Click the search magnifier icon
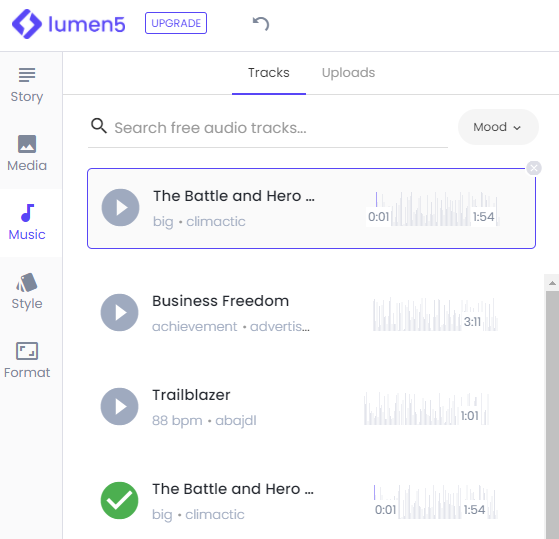This screenshot has width=559, height=539. 99,126
